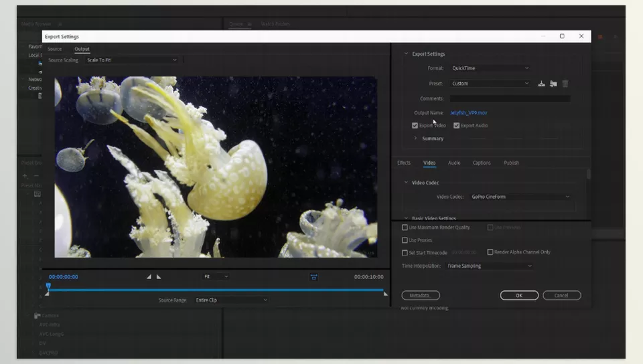Enable Use Proxies
The width and height of the screenshot is (643, 364).
click(x=405, y=240)
